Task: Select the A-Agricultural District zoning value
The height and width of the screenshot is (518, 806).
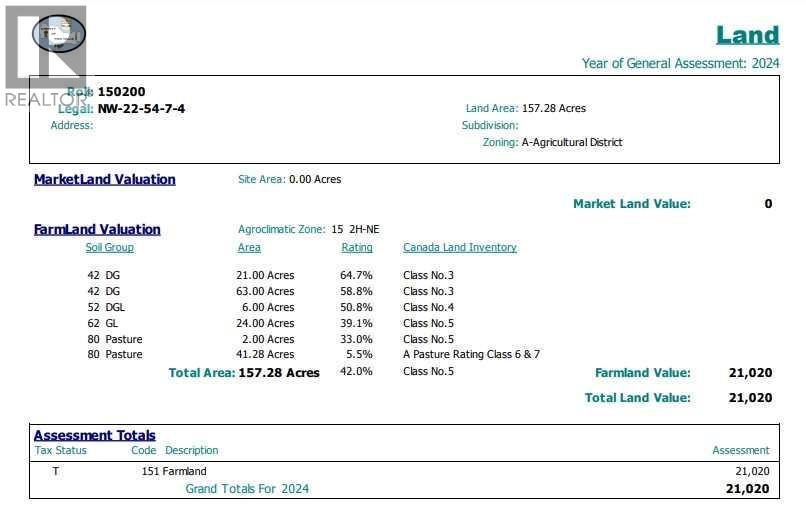Action: tap(572, 143)
